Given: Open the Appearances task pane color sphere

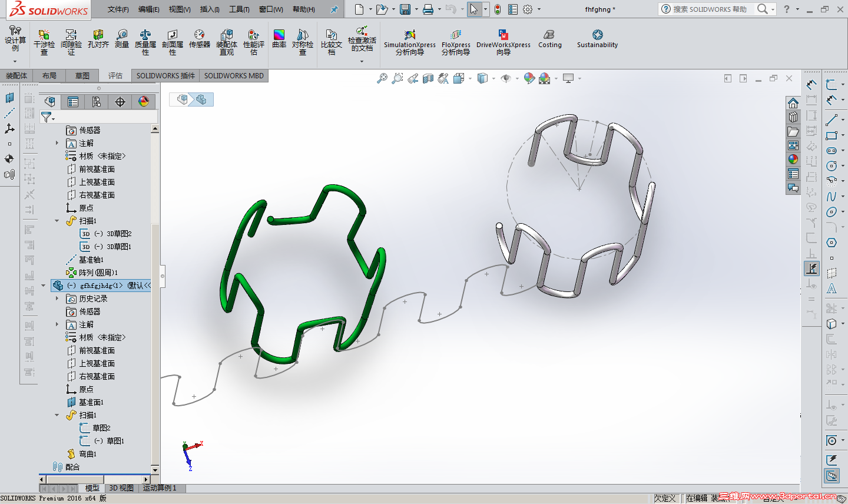Looking at the screenshot, I should 793,160.
